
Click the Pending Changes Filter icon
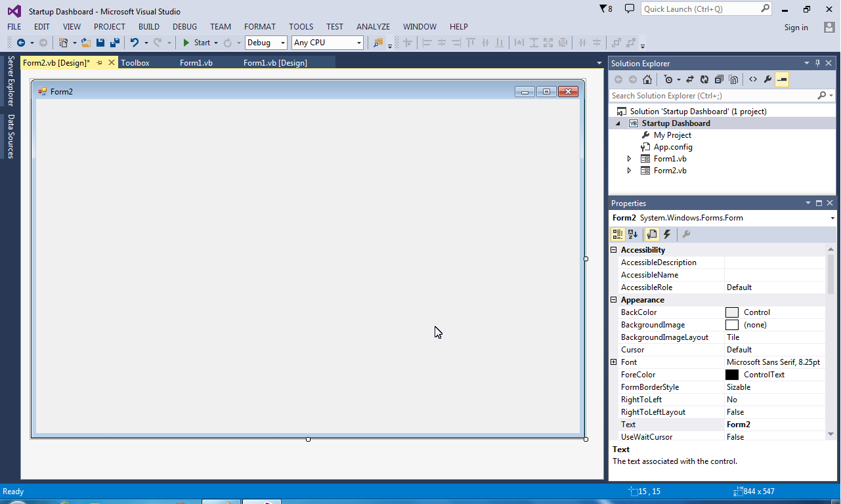click(x=668, y=79)
